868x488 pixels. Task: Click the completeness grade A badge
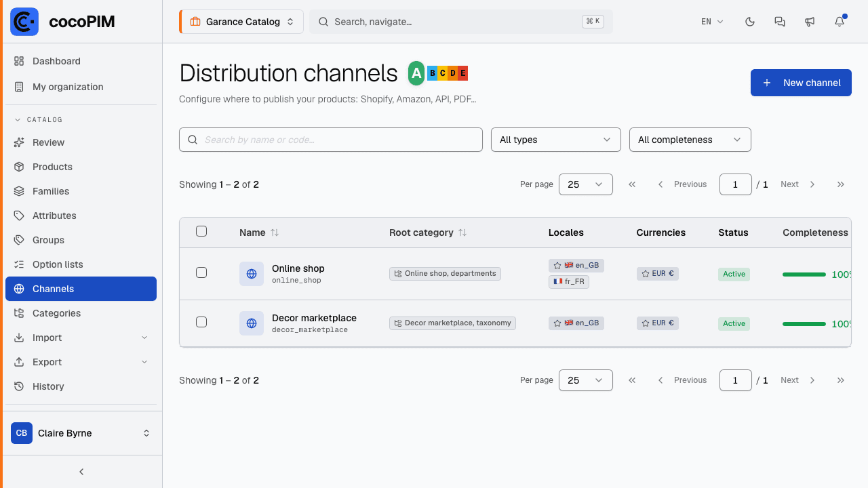(x=416, y=73)
